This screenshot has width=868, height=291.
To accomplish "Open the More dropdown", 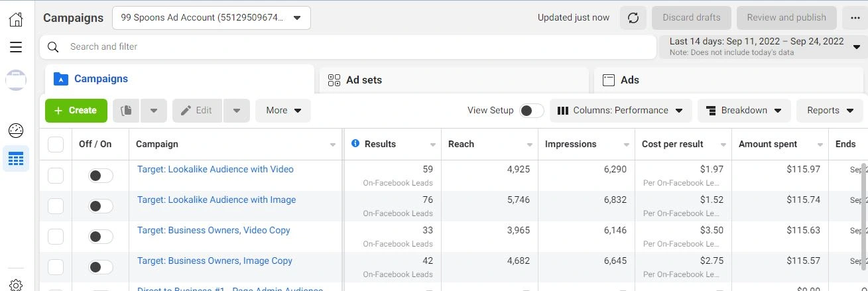I will click(283, 111).
